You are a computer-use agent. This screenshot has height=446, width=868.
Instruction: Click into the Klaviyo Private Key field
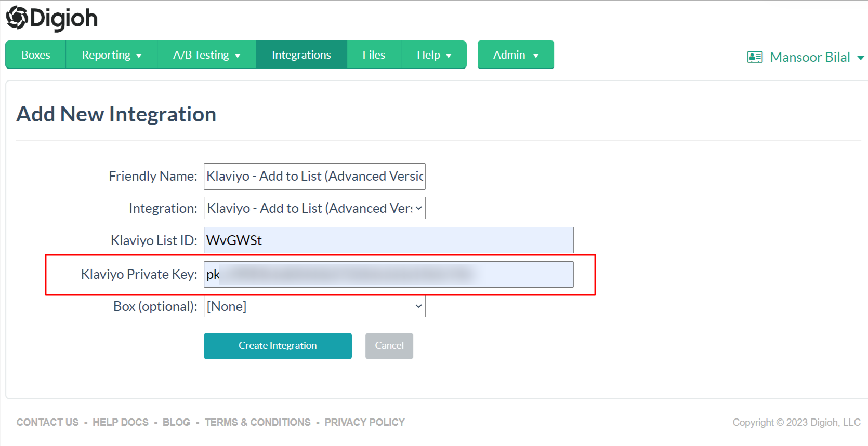(x=389, y=274)
